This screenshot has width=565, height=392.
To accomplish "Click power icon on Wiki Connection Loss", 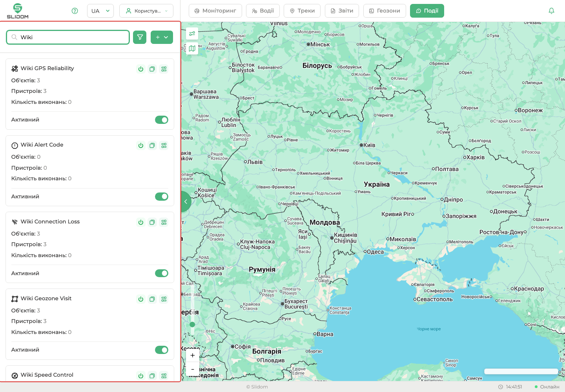I will click(141, 222).
